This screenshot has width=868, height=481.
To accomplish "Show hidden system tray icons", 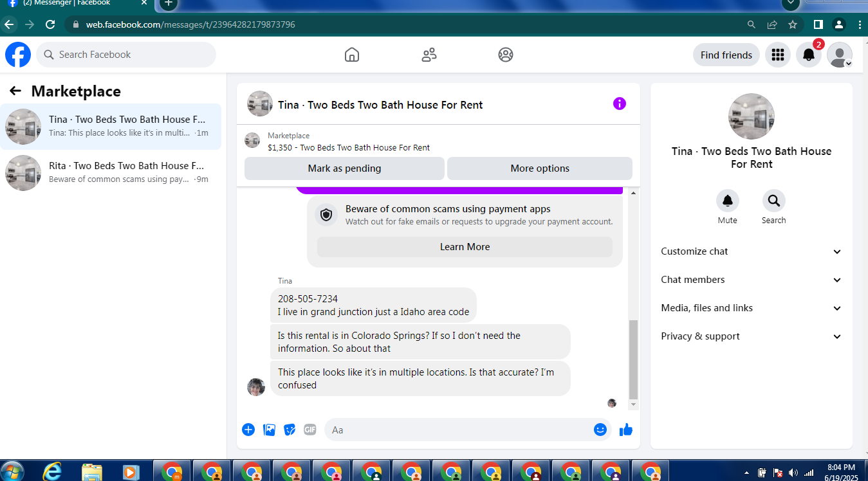I will (746, 473).
